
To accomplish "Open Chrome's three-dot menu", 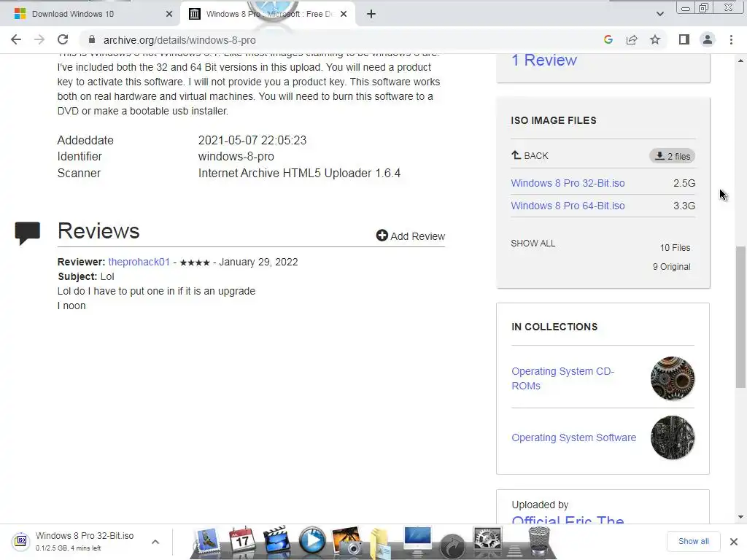I will click(731, 39).
